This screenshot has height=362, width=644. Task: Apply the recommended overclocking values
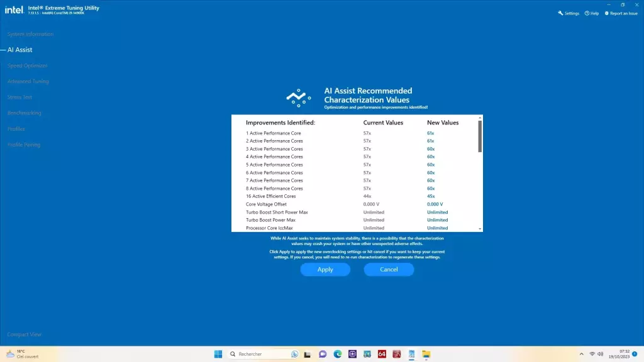(x=325, y=269)
